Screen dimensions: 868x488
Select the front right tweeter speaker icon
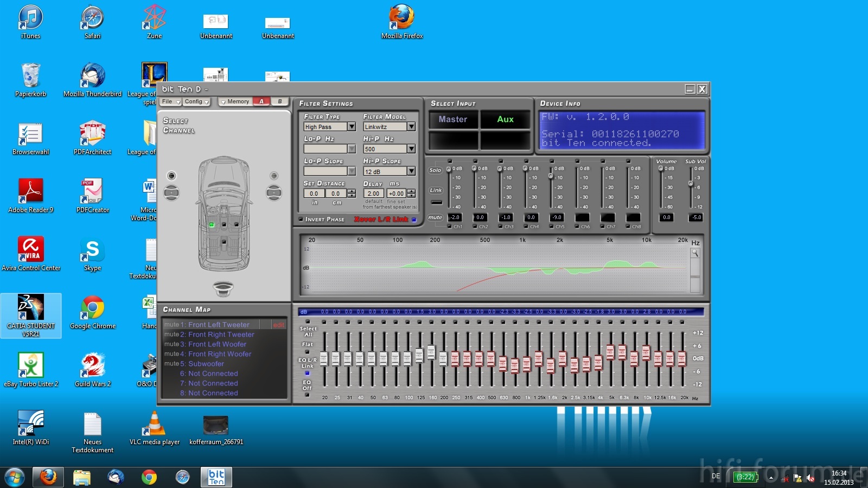[x=274, y=176]
